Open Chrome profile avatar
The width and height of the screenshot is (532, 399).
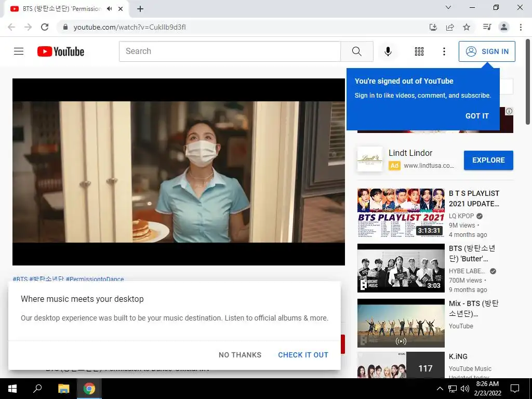pyautogui.click(x=504, y=27)
